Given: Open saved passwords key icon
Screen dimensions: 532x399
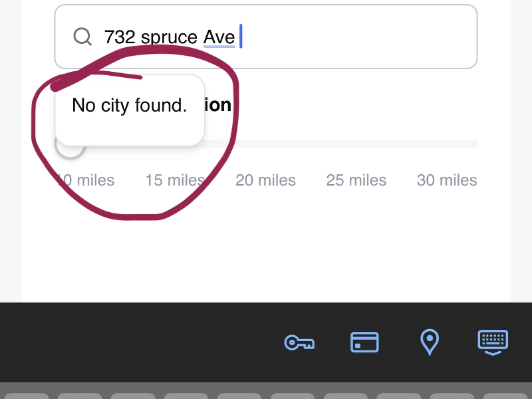Looking at the screenshot, I should coord(299,342).
